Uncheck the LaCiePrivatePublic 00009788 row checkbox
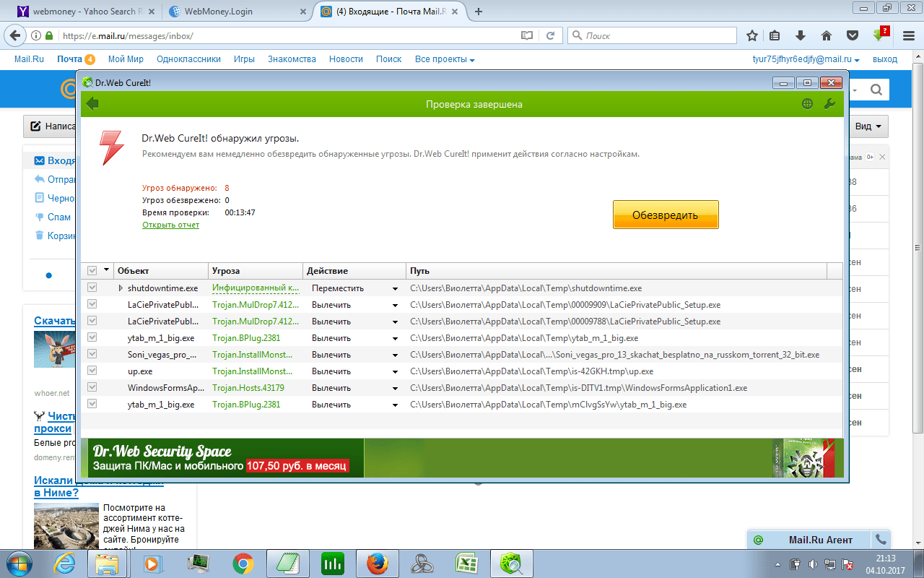The width and height of the screenshot is (924, 578). [x=92, y=321]
